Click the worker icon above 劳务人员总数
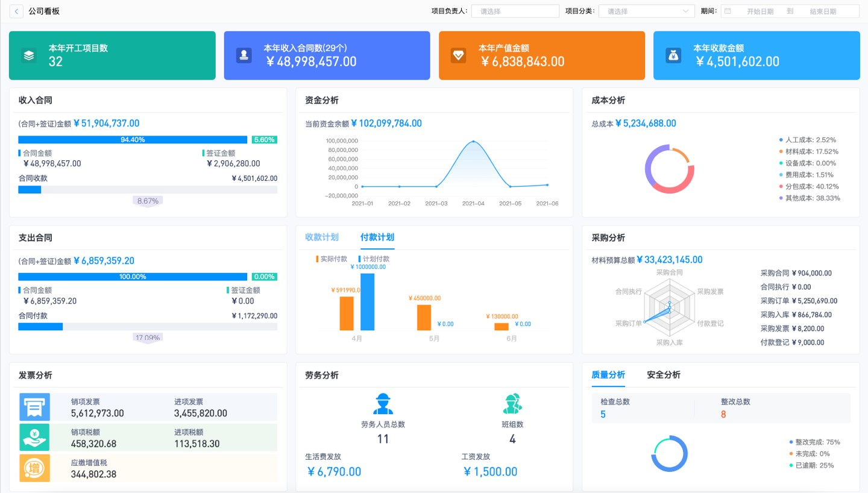This screenshot has width=868, height=493. [x=383, y=404]
